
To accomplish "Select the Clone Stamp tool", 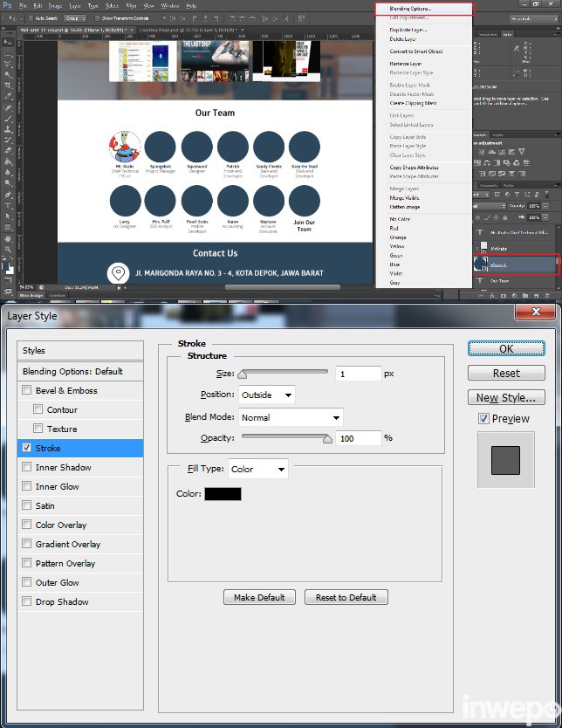I will coord(8,129).
